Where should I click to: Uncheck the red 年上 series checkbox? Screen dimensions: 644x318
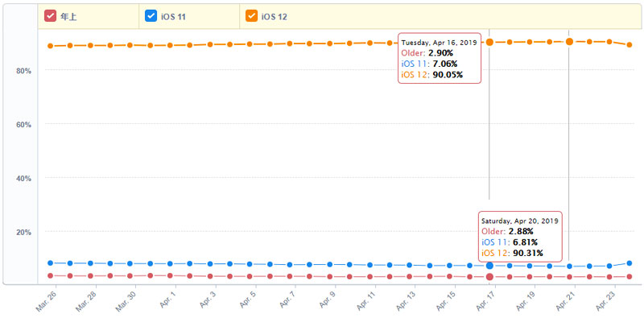click(x=51, y=16)
